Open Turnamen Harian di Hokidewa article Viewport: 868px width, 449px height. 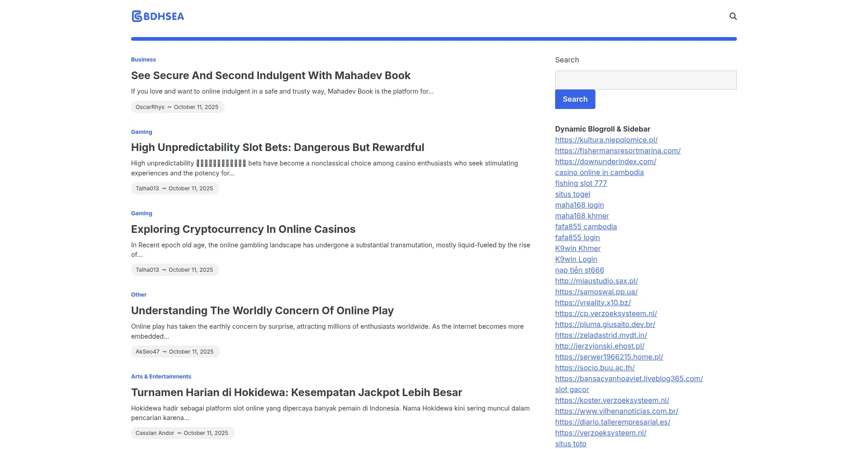[x=296, y=392]
